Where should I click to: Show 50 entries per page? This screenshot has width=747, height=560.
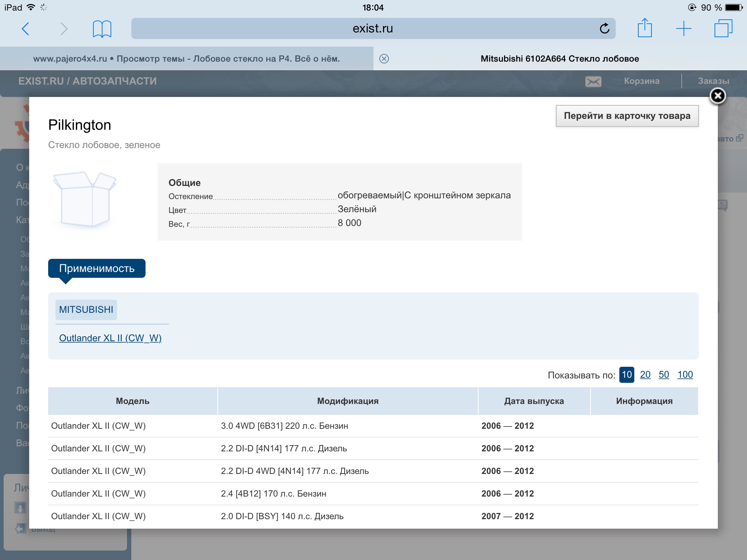663,374
